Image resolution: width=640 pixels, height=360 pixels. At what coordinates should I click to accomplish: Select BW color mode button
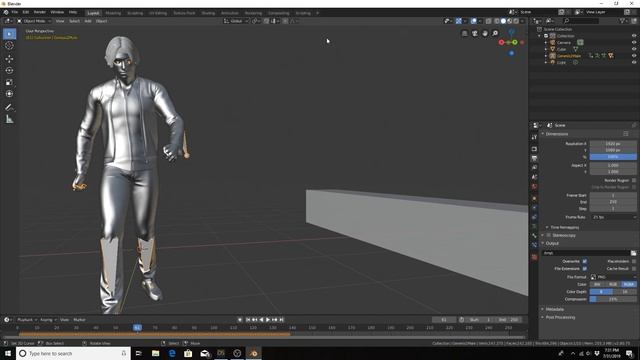[x=598, y=284]
